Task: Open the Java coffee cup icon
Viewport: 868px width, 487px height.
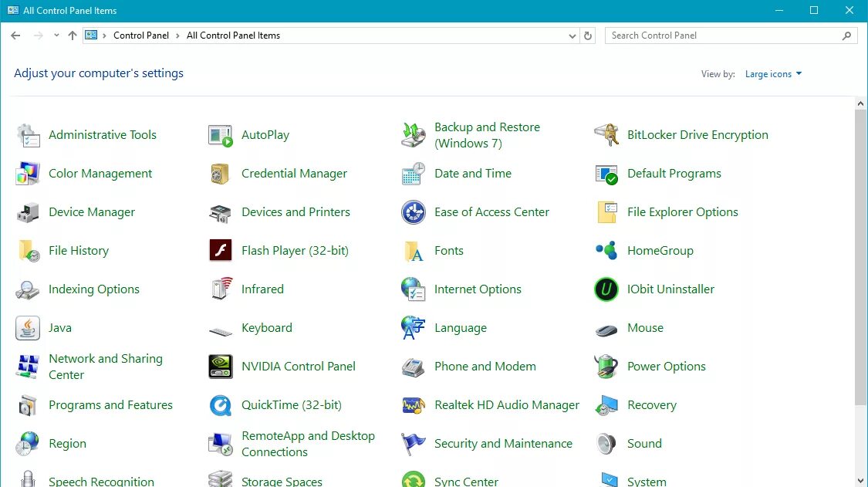Action: 28,328
